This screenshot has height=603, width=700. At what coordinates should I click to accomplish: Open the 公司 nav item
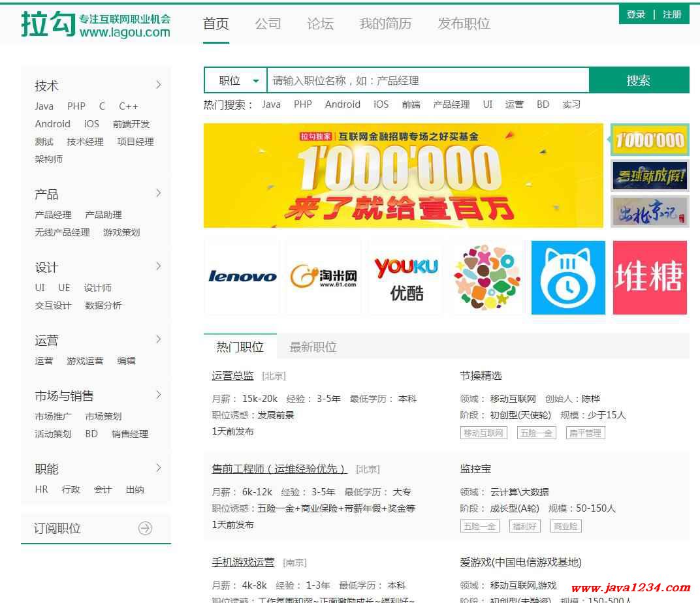point(268,23)
